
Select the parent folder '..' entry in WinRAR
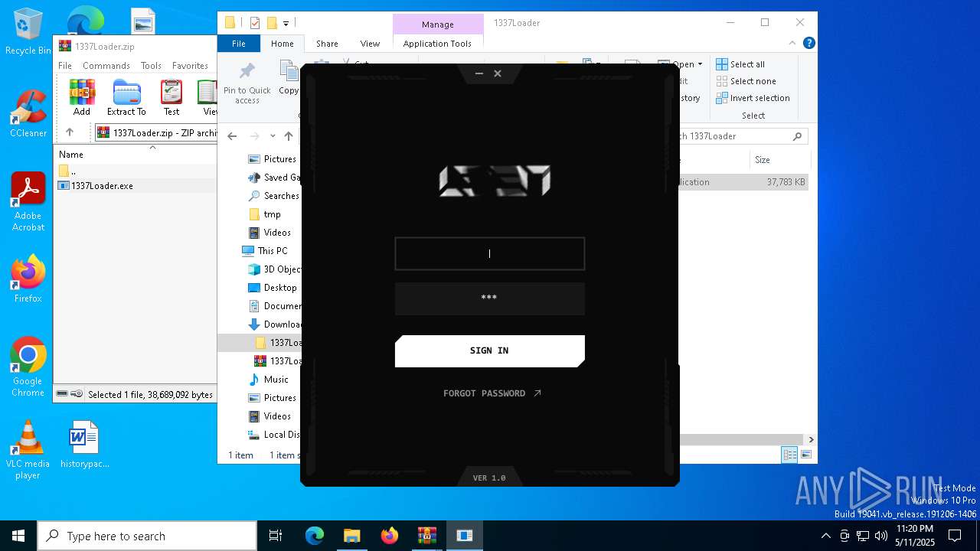click(68, 171)
